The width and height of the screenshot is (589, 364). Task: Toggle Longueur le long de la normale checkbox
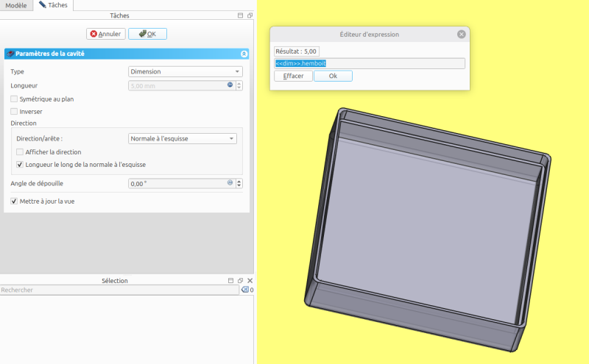tap(20, 165)
